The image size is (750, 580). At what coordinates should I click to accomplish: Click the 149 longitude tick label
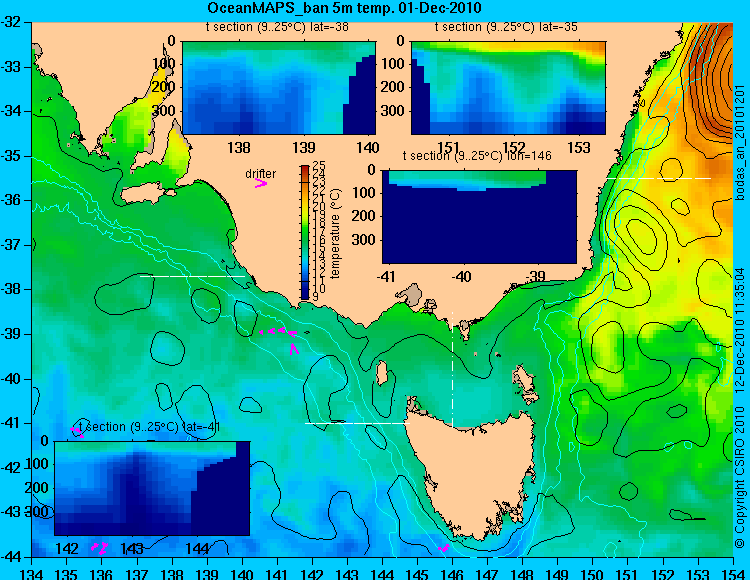click(558, 574)
